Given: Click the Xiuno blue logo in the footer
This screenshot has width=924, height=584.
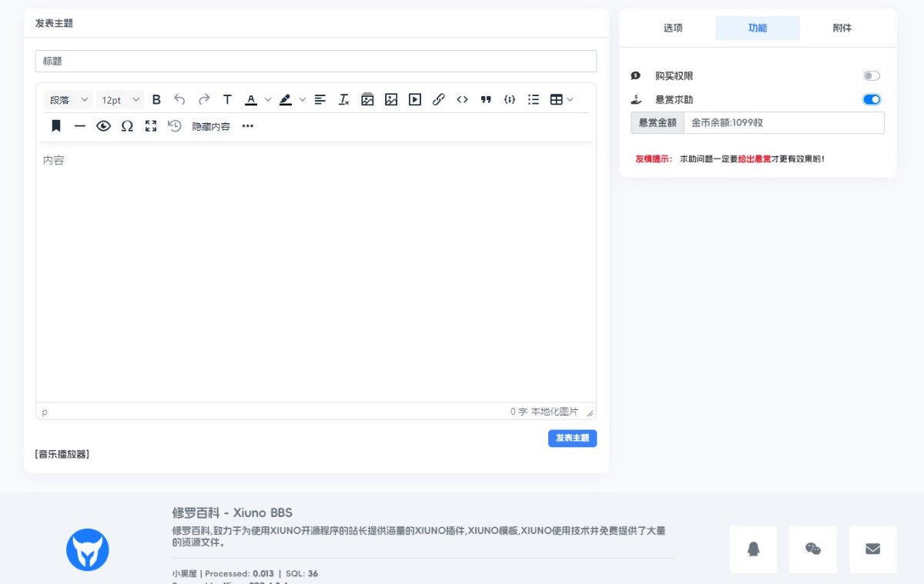Looking at the screenshot, I should point(88,549).
